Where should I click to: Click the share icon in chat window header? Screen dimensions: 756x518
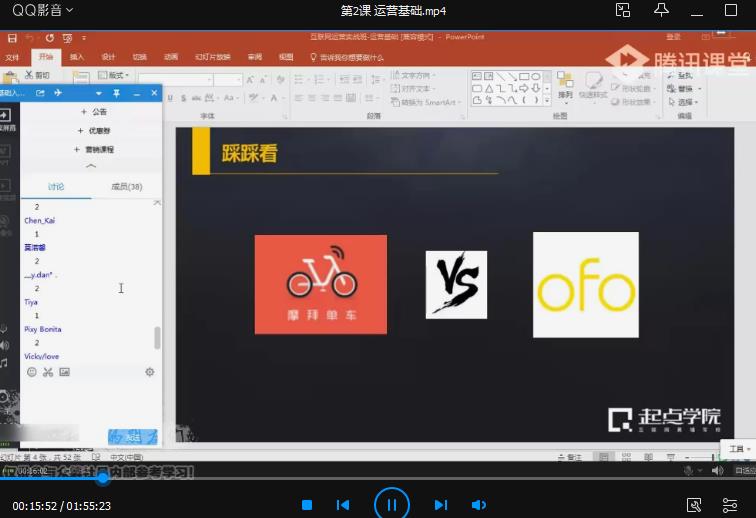point(40,93)
